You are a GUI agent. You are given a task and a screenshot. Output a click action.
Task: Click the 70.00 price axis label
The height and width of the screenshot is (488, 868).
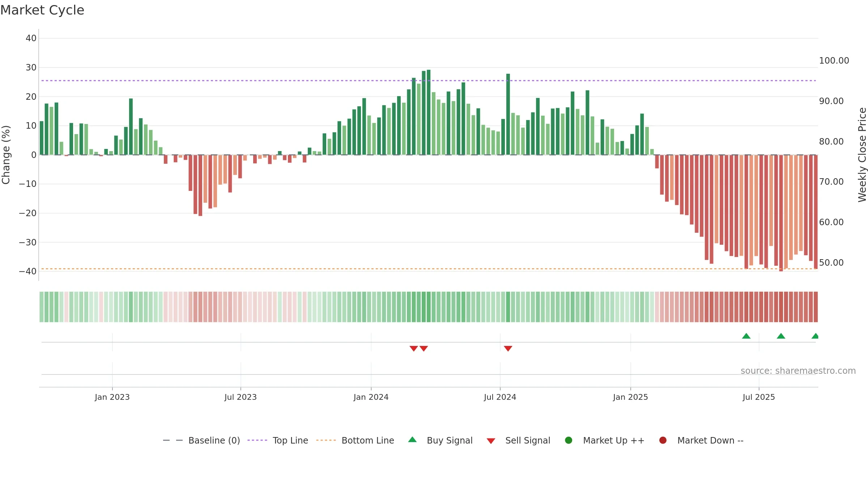coord(831,182)
